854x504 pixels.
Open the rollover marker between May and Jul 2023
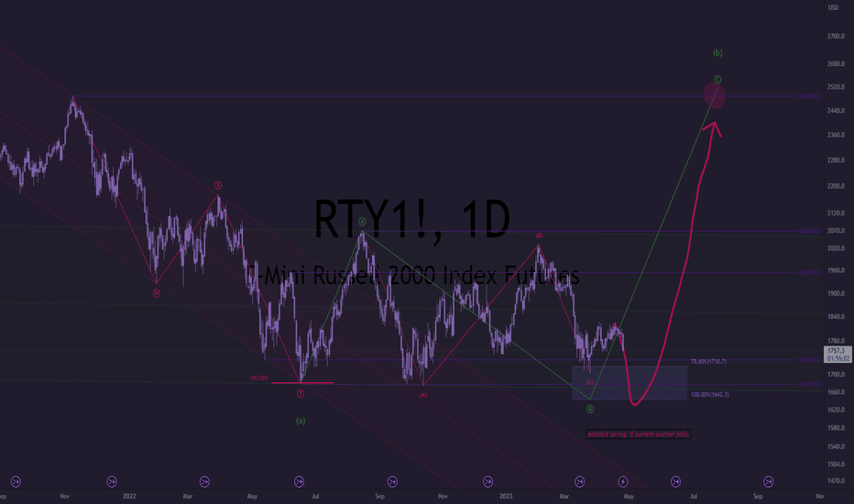675,482
